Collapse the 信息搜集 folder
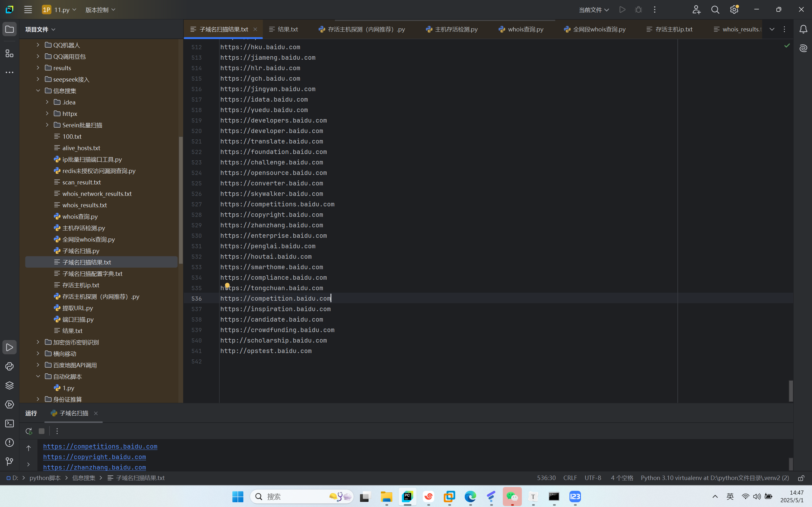This screenshot has width=812, height=507. tap(38, 90)
